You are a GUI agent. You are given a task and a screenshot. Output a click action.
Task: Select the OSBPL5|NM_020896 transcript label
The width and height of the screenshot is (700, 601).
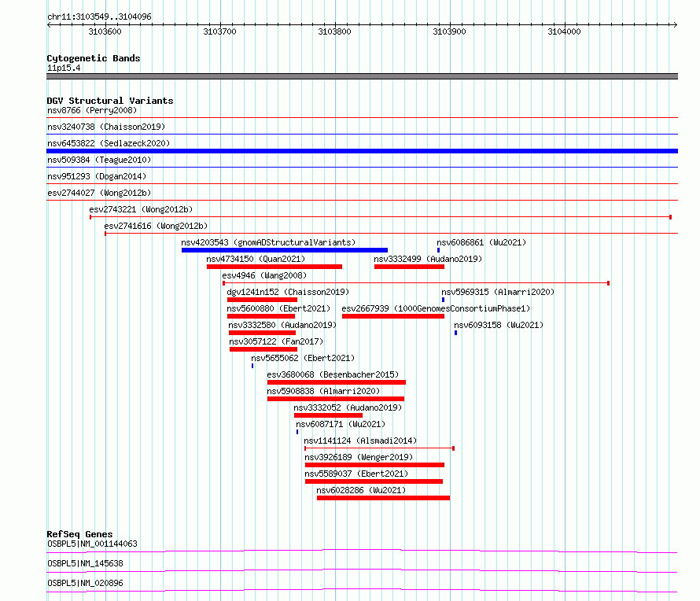click(x=85, y=583)
